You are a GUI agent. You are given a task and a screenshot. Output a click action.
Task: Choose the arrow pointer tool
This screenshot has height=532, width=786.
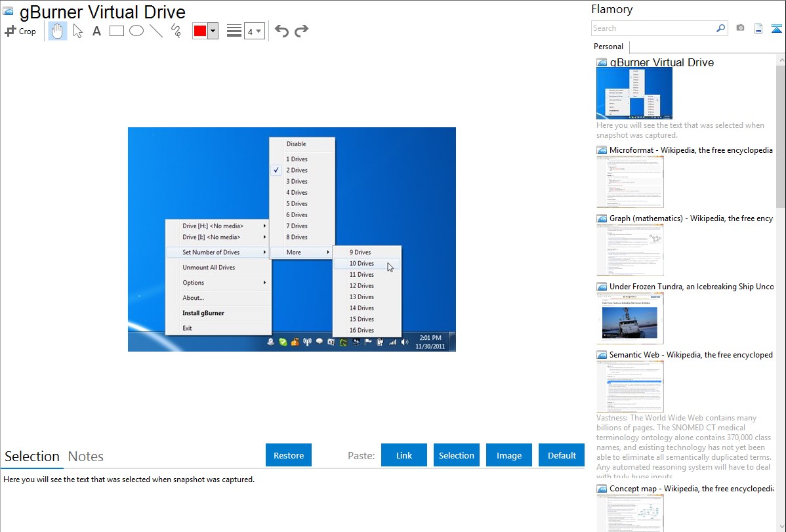pyautogui.click(x=77, y=31)
